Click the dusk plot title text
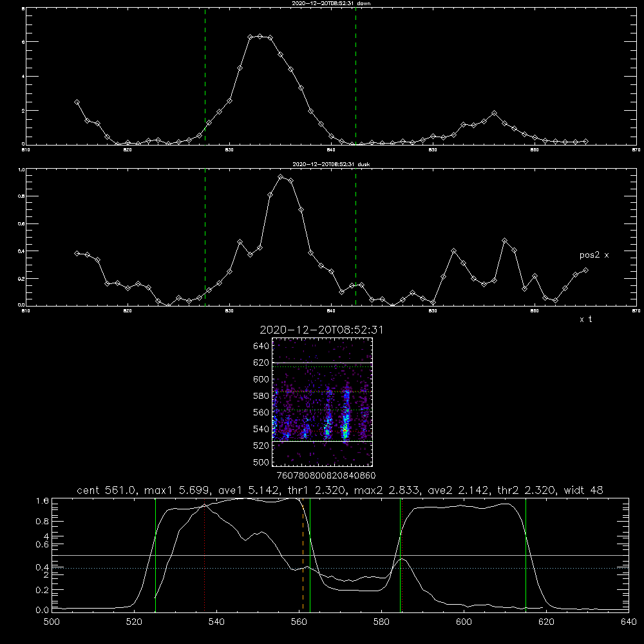This screenshot has height=644, width=644. (332, 164)
